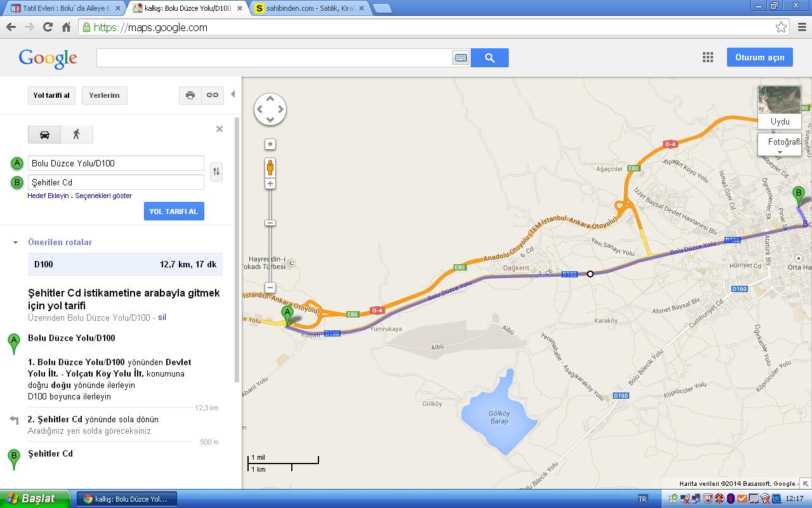Click the map zoom out minus button
The height and width of the screenshot is (508, 812).
click(x=270, y=288)
